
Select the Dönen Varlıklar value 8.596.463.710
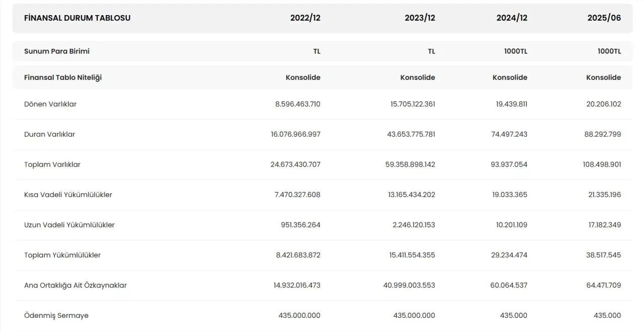(x=297, y=104)
